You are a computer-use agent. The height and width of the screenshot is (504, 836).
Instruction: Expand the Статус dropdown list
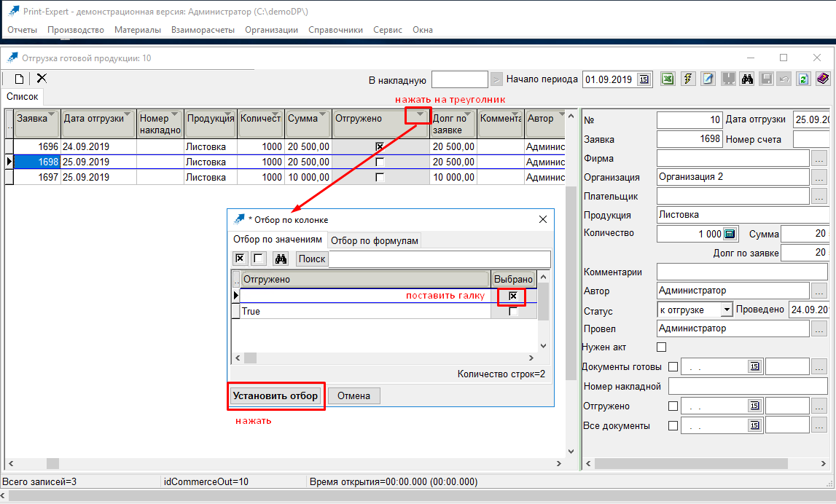click(726, 310)
